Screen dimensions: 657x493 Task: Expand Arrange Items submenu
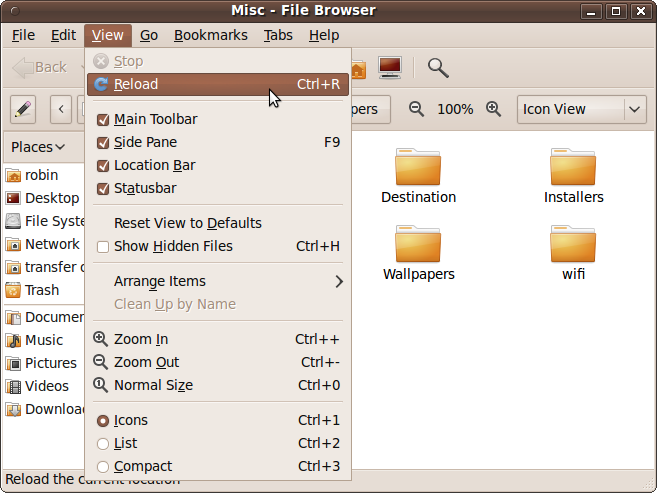click(x=218, y=281)
